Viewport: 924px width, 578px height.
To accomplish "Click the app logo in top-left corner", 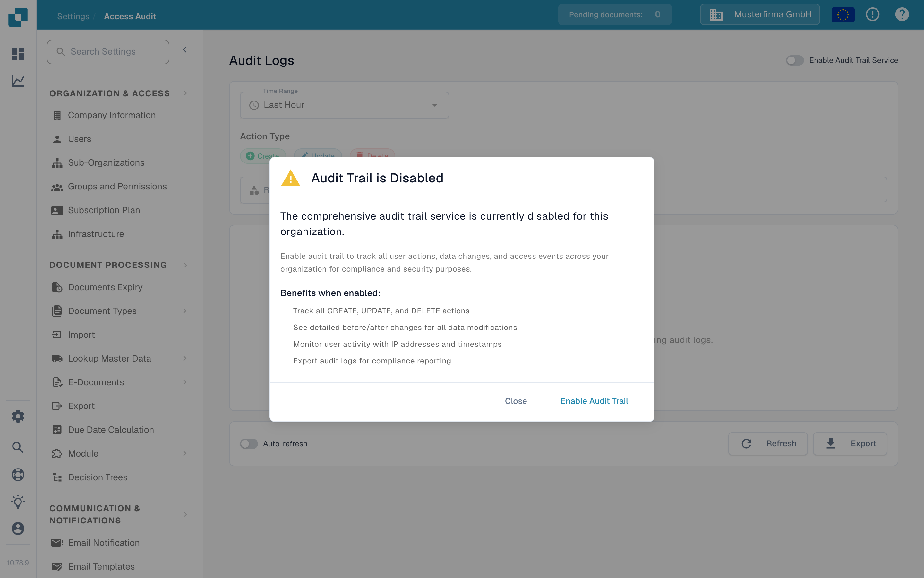I will tap(18, 17).
